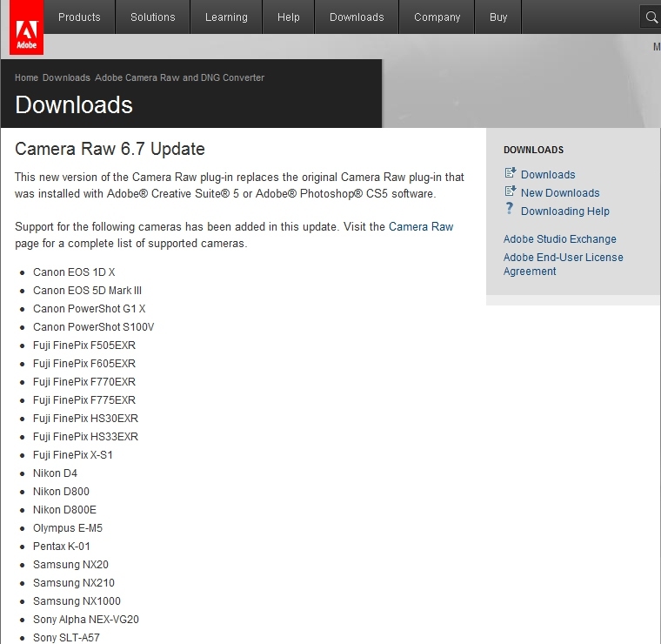Open the Help menu
The height and width of the screenshot is (644, 661).
pos(289,17)
